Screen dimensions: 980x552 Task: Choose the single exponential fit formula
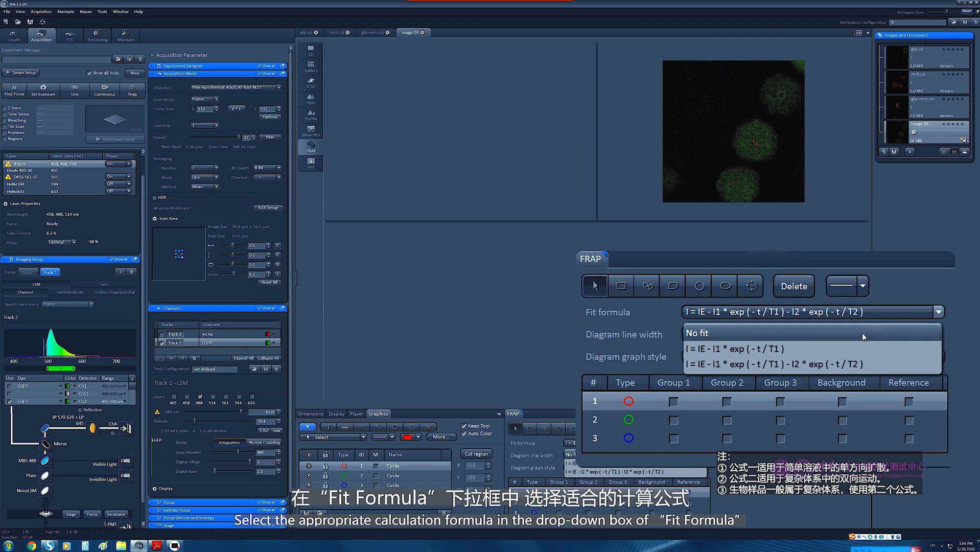click(812, 349)
